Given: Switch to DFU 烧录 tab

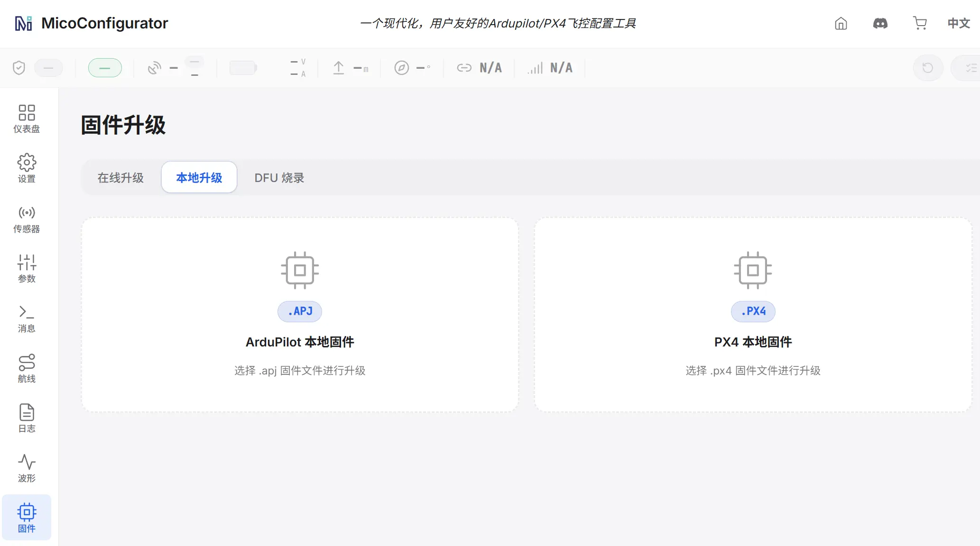Looking at the screenshot, I should tap(279, 177).
